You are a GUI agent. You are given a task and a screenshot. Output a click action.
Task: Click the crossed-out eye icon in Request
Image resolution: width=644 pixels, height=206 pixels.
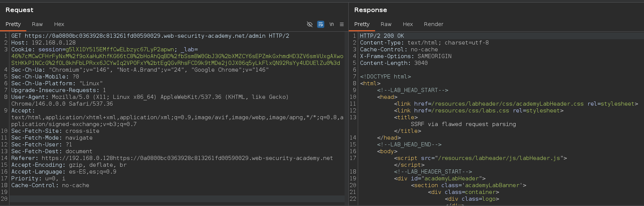pos(310,24)
